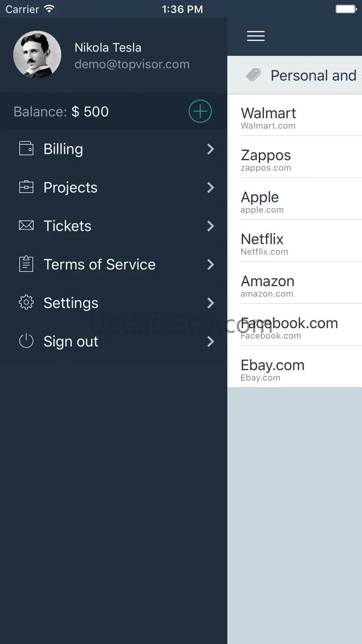Click the Projects briefcase icon
The height and width of the screenshot is (644, 362).
click(x=26, y=187)
